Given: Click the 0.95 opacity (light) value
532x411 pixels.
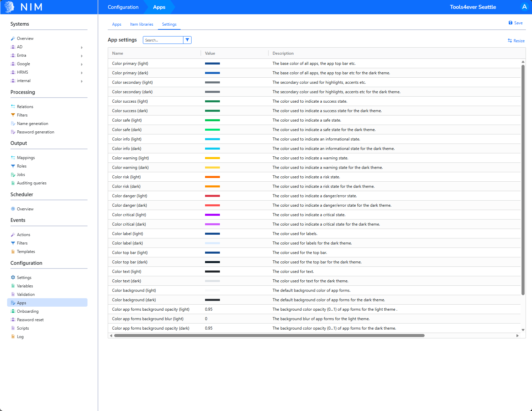Looking at the screenshot, I should pos(209,309).
